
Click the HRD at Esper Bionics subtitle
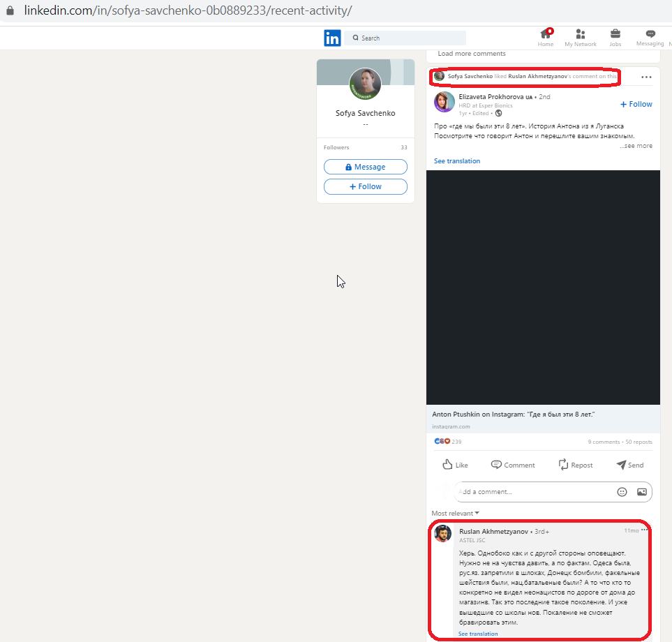(486, 105)
